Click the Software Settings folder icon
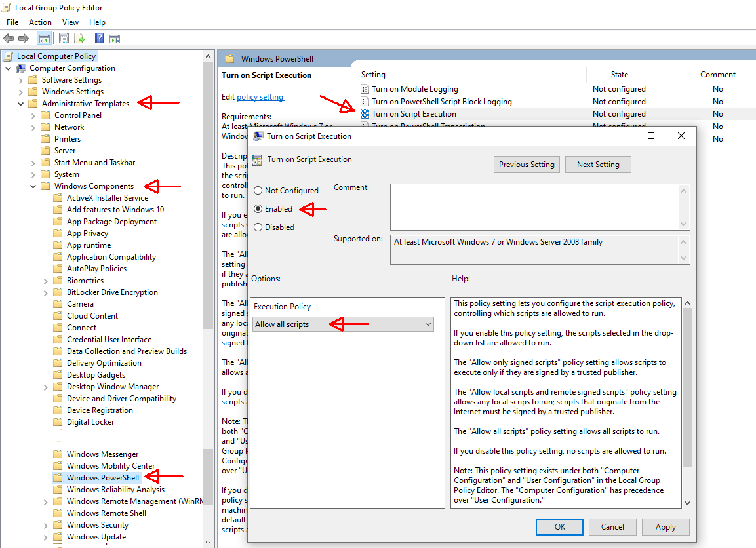Screen dimensions: 756x548 tap(33, 80)
